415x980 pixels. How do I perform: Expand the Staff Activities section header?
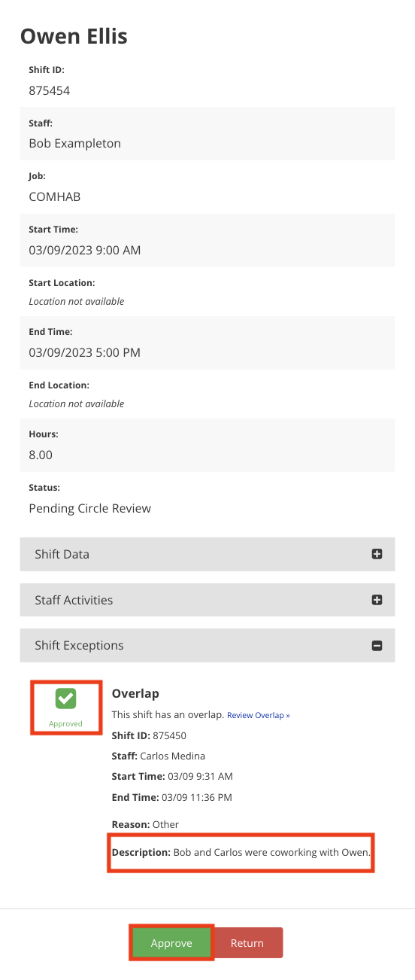pyautogui.click(x=207, y=600)
